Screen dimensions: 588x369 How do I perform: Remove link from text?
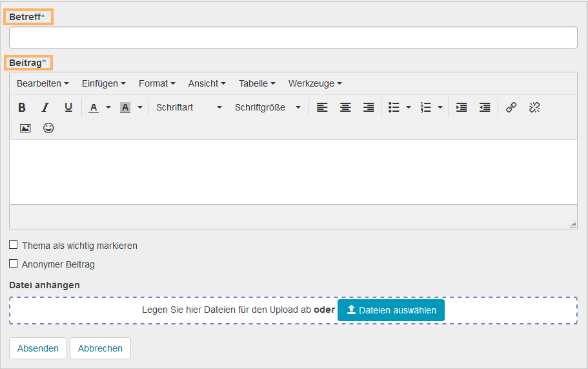[x=534, y=107]
